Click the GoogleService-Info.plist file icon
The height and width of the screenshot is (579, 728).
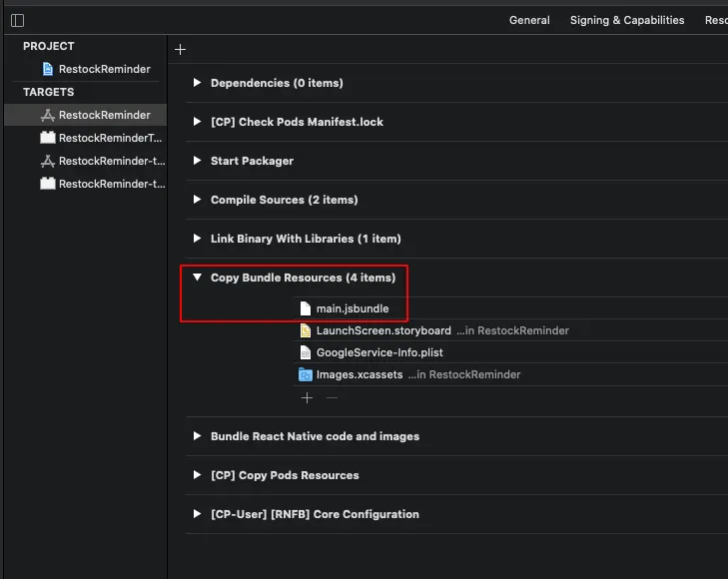[306, 352]
